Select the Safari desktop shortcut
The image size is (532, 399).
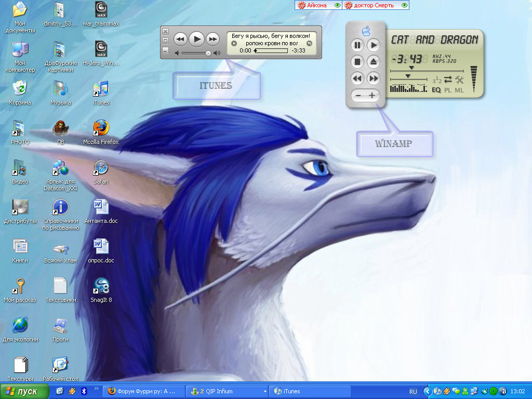pos(101,171)
